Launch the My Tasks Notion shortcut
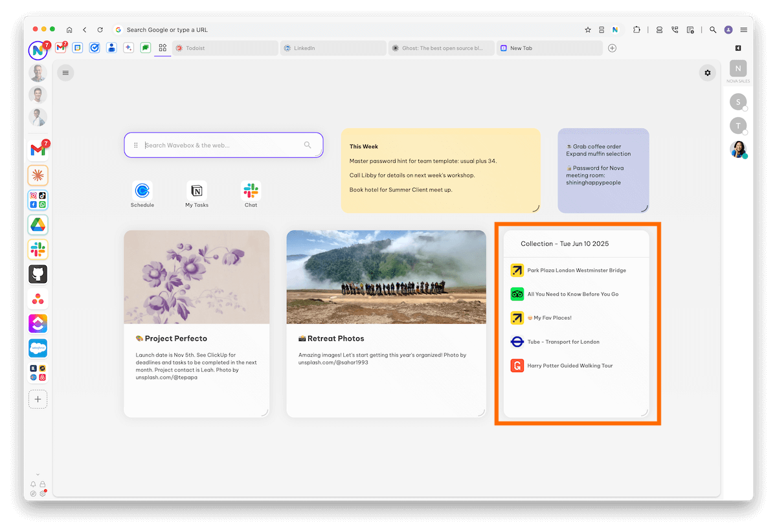This screenshot has width=777, height=532. (x=197, y=195)
